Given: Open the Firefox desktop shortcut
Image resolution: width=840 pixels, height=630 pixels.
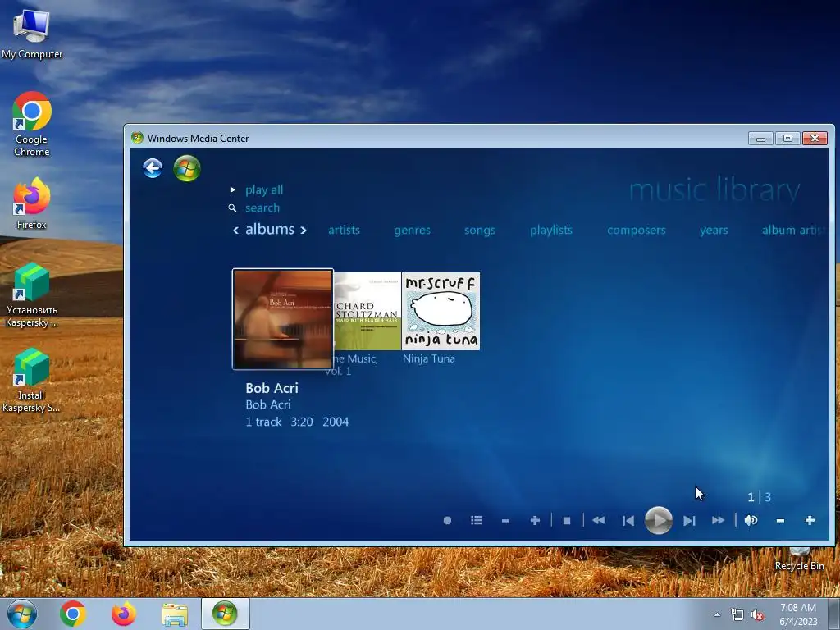Looking at the screenshot, I should pyautogui.click(x=32, y=203).
